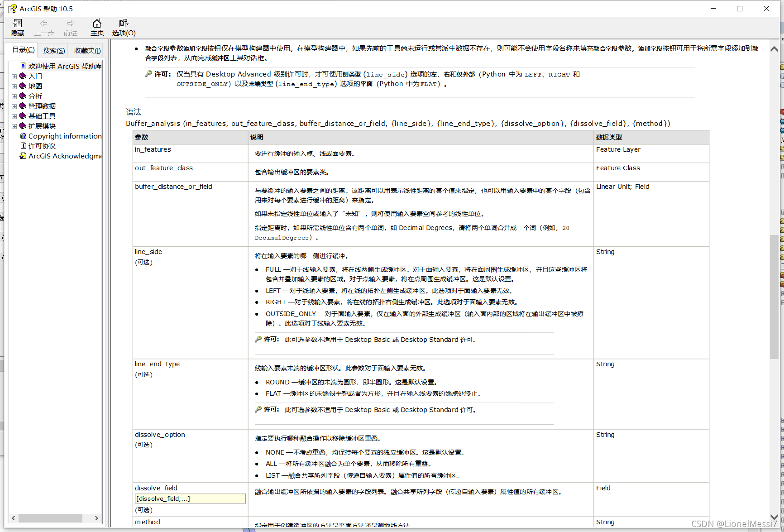
Task: Switch to the 搜索(S) tab
Action: coord(54,50)
